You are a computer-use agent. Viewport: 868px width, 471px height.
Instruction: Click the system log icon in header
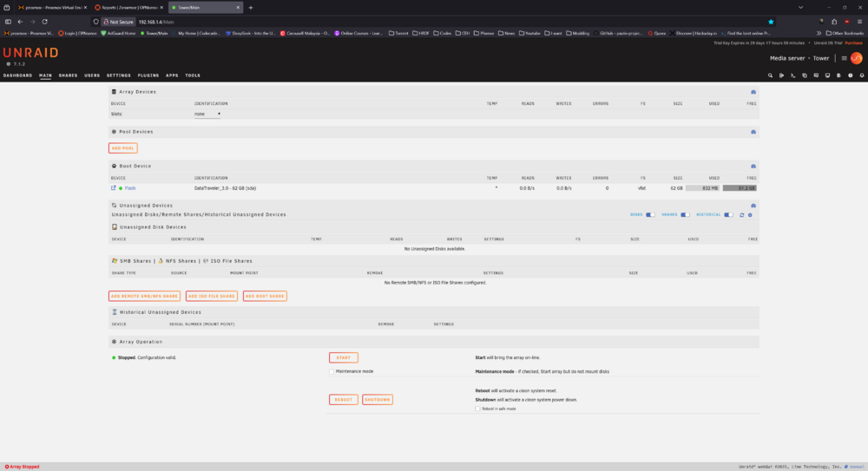[838, 75]
